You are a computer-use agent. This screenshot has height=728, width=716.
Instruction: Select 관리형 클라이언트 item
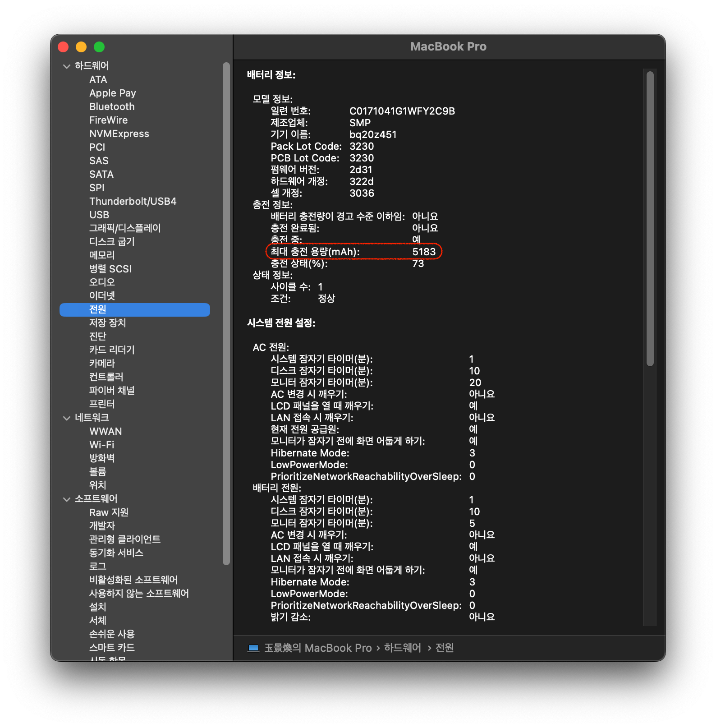[x=125, y=539]
